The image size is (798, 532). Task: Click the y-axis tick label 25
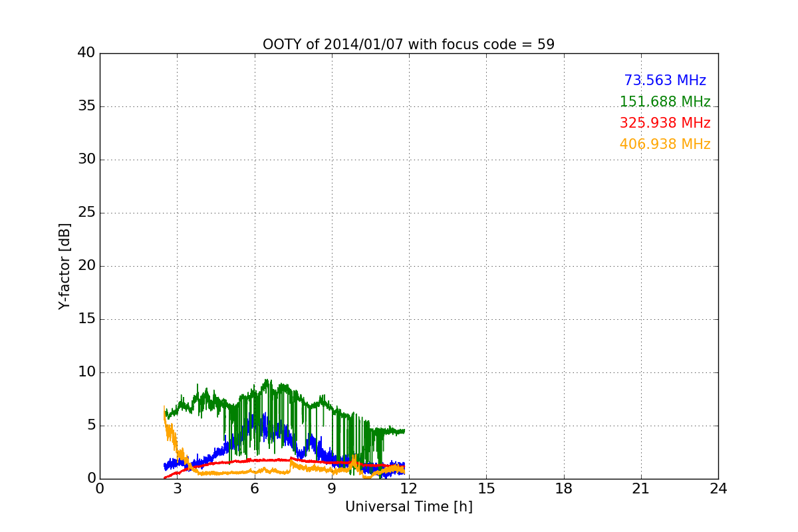86,213
